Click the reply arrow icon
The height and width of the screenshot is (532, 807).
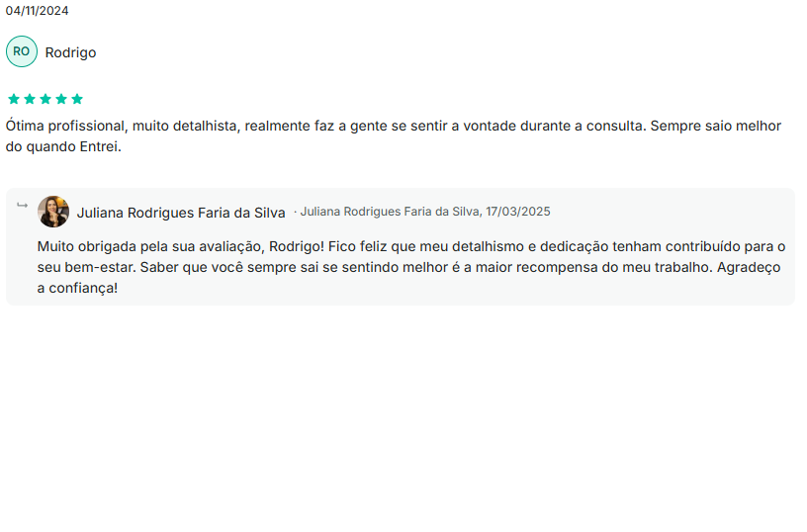22,206
